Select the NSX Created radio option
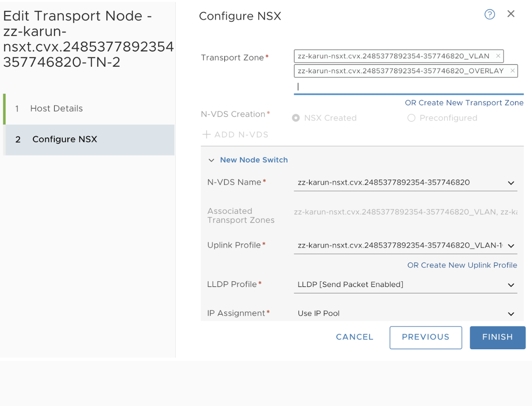This screenshot has height=406, width=532. click(x=296, y=118)
